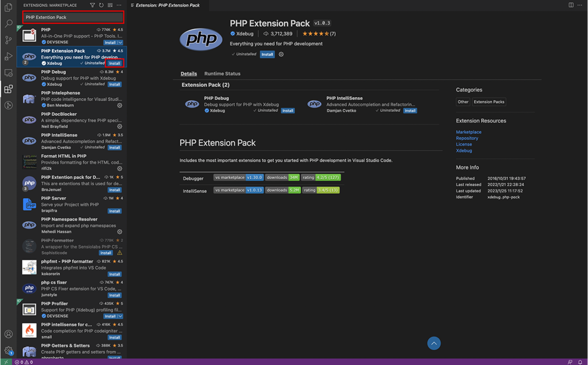The width and height of the screenshot is (588, 365).
Task: Open Install dropdown arrow for PHP Profiler
Action: click(x=120, y=316)
